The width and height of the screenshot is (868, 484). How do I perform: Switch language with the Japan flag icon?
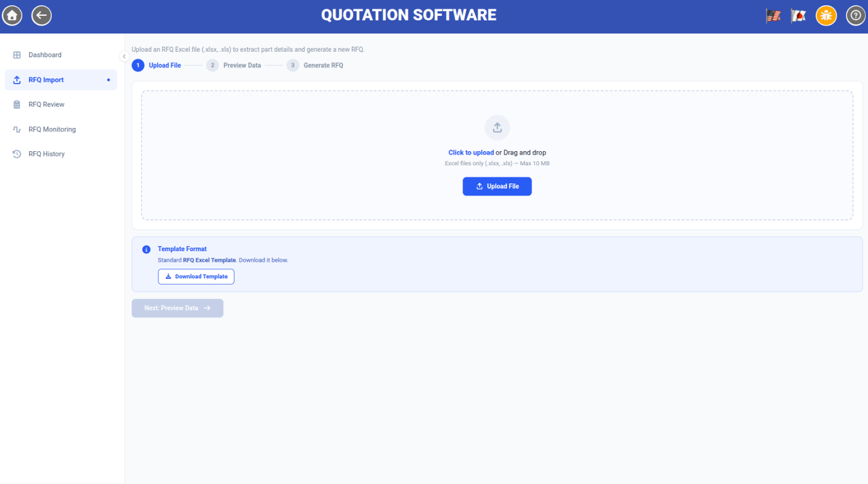coord(799,16)
